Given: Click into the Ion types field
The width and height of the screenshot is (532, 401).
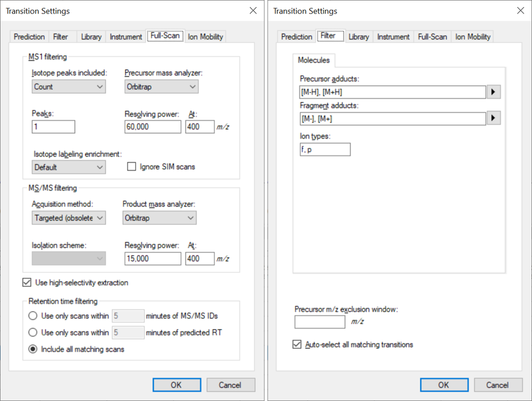Looking at the screenshot, I should tap(324, 149).
